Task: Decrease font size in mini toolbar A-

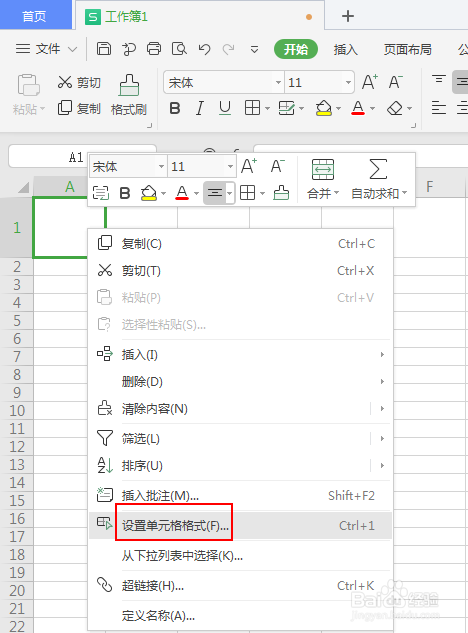Action: tap(277, 166)
